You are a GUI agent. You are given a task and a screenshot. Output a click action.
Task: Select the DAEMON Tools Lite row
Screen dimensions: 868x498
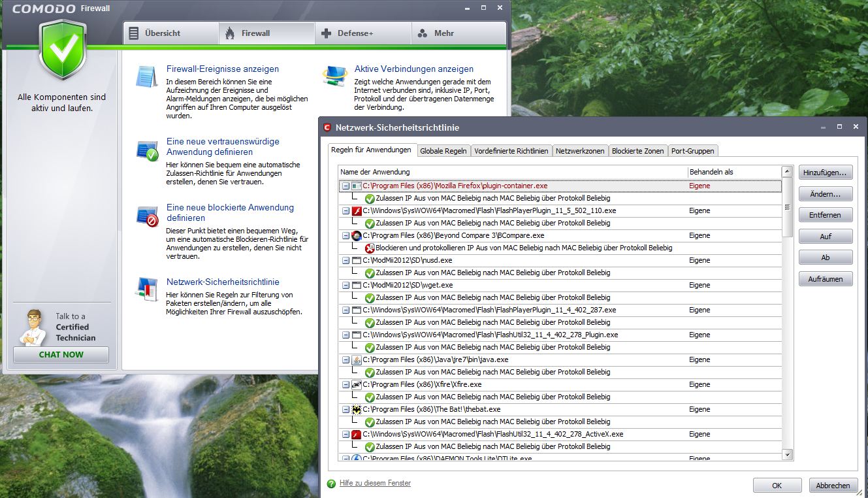click(x=560, y=457)
